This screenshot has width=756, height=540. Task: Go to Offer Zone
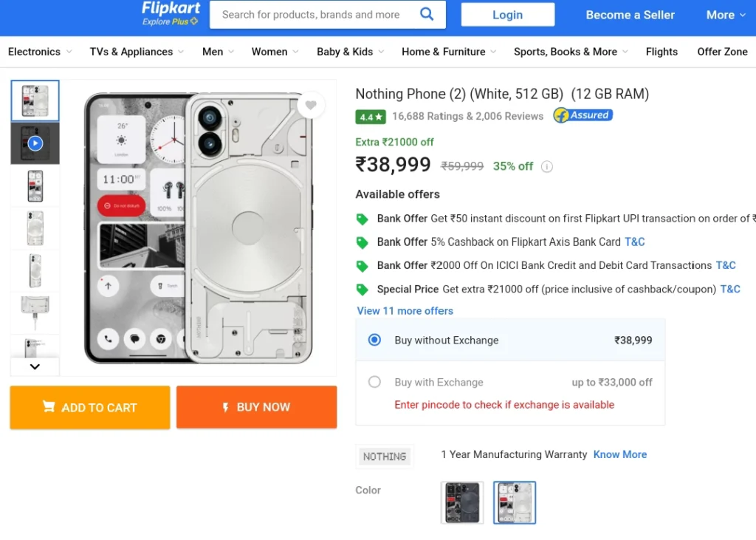pyautogui.click(x=722, y=52)
